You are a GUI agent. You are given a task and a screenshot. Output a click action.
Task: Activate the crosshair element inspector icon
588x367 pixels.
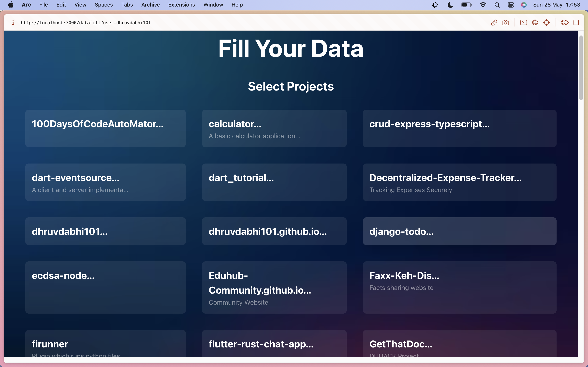pos(546,23)
